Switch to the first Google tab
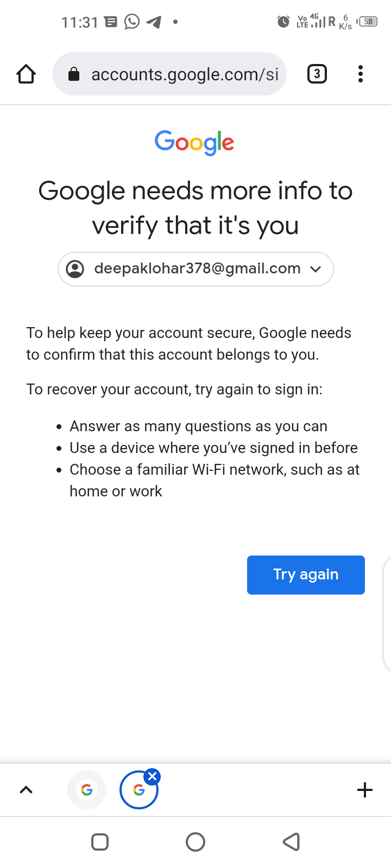 (x=87, y=790)
